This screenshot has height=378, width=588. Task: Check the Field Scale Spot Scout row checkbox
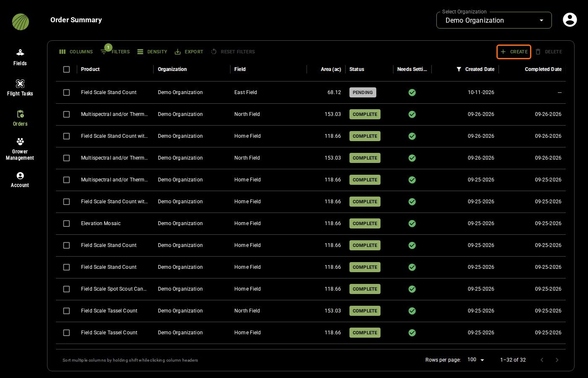click(x=66, y=289)
